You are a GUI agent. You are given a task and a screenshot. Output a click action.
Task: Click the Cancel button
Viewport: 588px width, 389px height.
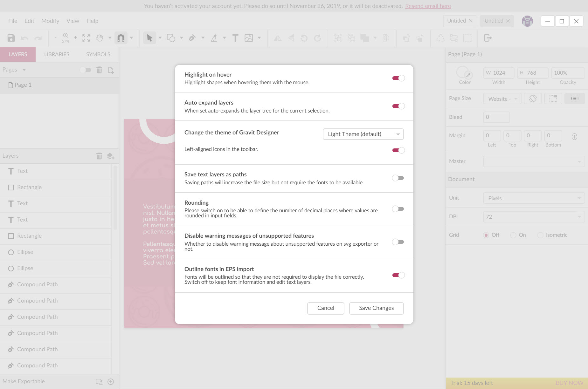(x=326, y=308)
